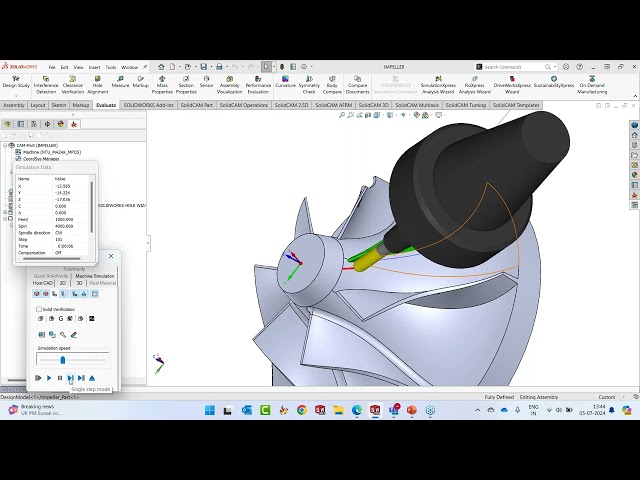The width and height of the screenshot is (640, 480).
Task: Open Clearance Verification tool
Action: tap(73, 85)
